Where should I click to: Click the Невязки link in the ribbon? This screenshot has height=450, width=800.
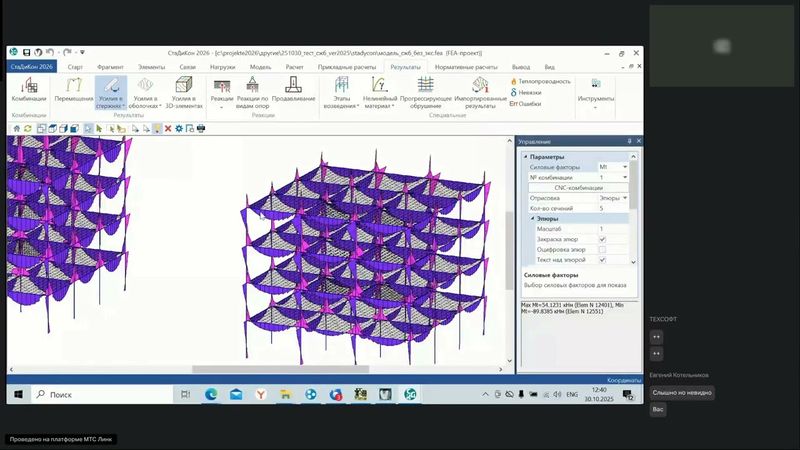coord(530,92)
